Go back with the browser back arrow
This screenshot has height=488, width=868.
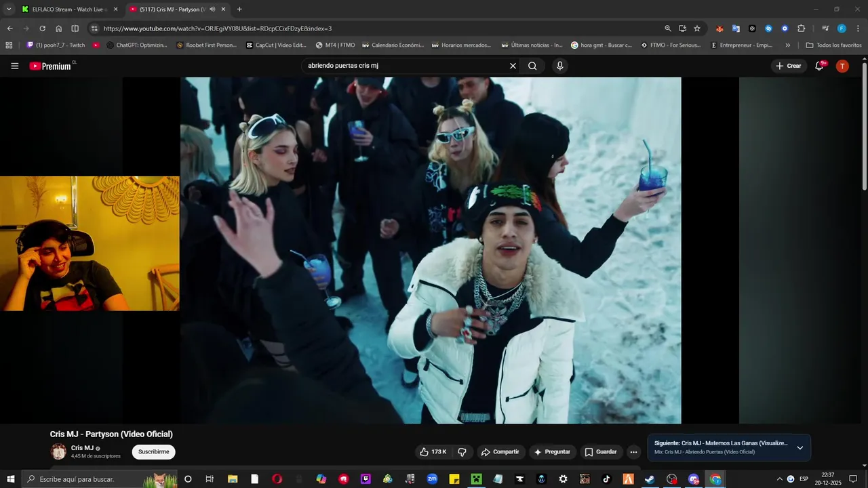coord(9,28)
